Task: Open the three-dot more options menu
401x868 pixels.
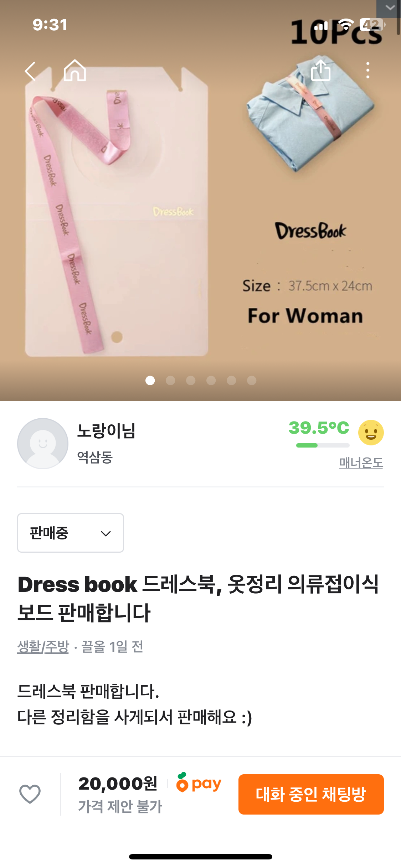Action: click(x=368, y=71)
